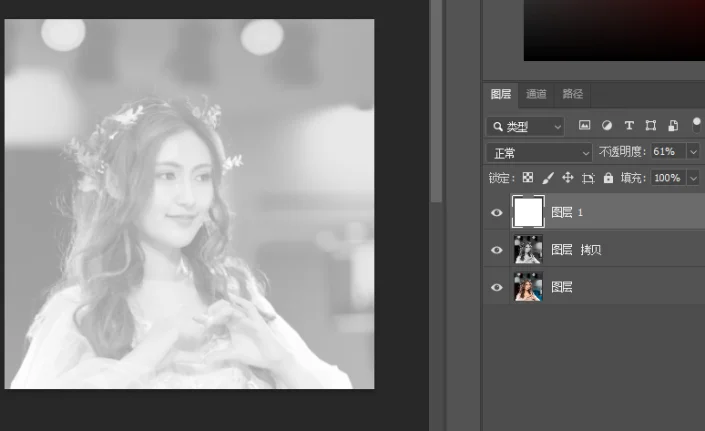Expand the 不透明度 opacity arrow

point(693,152)
